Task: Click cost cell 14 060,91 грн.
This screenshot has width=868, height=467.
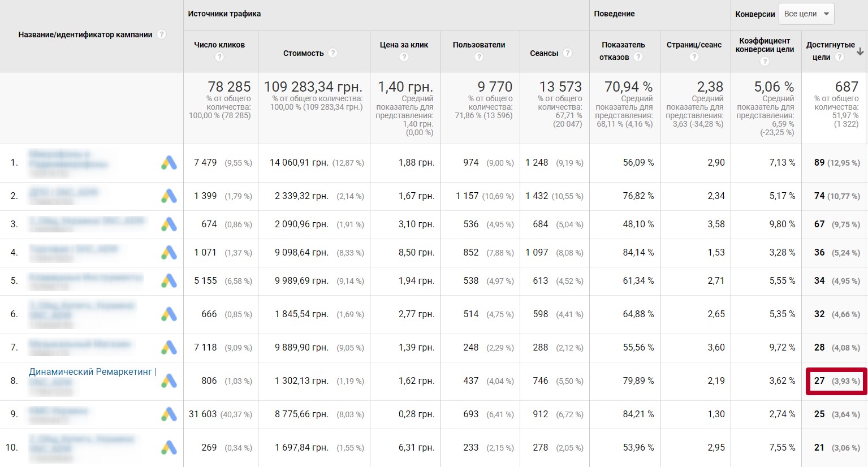Action: click(299, 163)
